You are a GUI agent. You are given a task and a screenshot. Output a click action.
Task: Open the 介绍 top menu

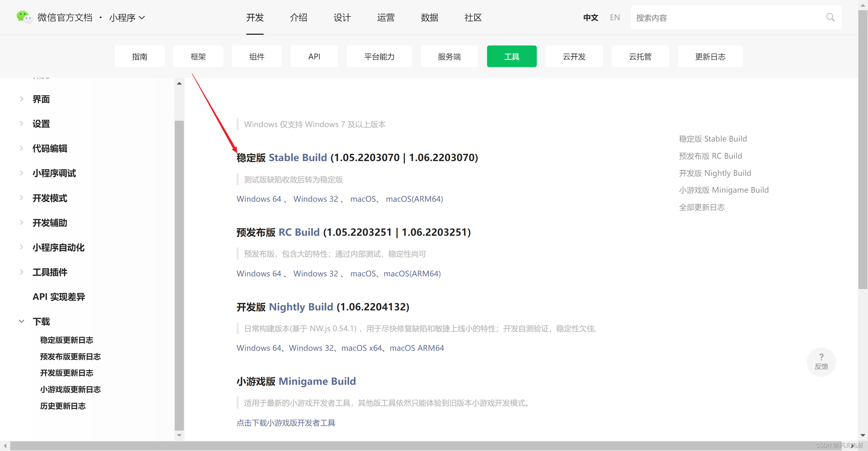[299, 17]
